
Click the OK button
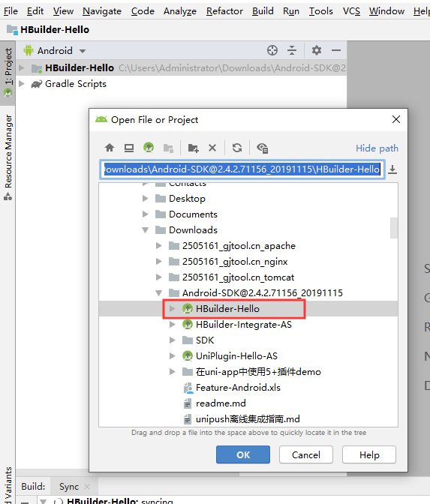tap(243, 454)
